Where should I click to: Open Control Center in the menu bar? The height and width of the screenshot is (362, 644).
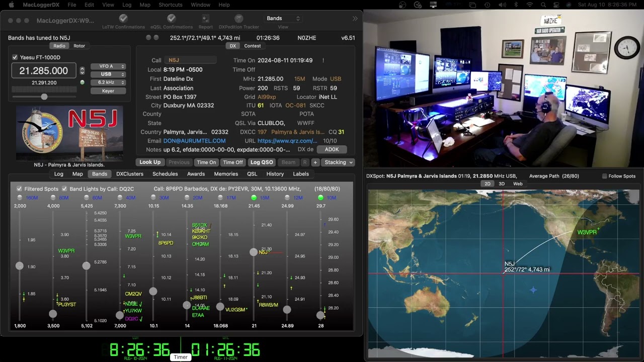(557, 5)
